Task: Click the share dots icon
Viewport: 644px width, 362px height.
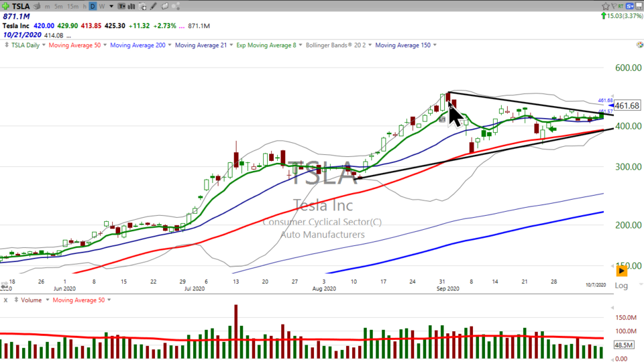Action: 176,6
